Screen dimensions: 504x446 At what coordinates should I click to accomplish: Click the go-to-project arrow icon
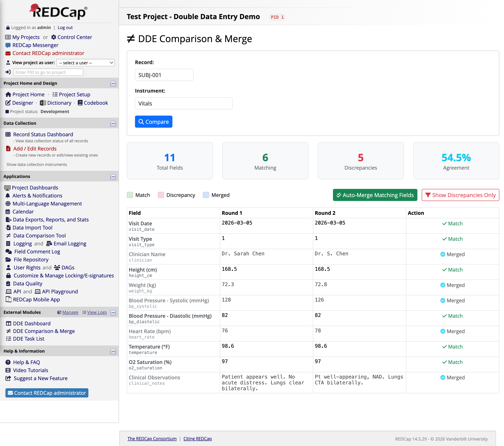8,72
